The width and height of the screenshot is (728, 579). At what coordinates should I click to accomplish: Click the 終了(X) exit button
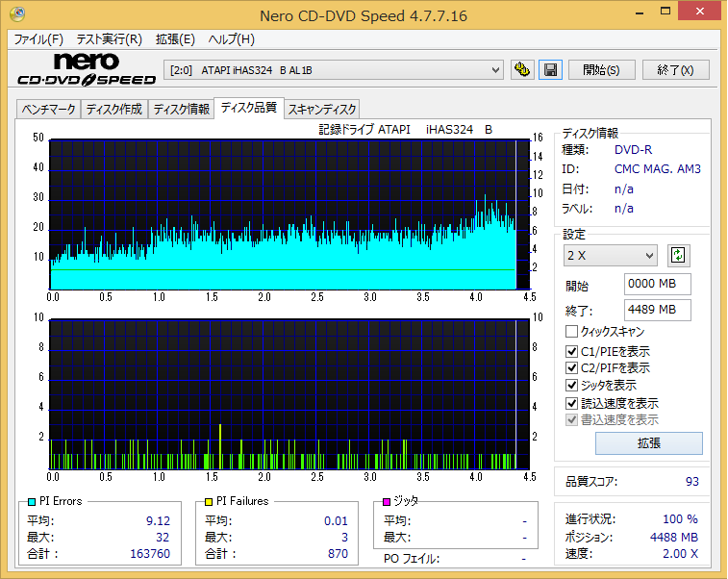tap(675, 70)
